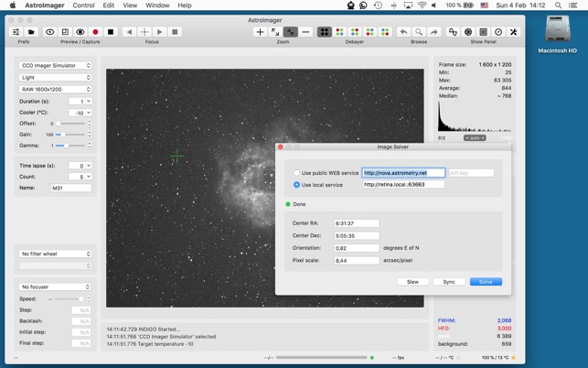The width and height of the screenshot is (588, 368).
Task: Click the Name field containing M31
Action: [70, 188]
